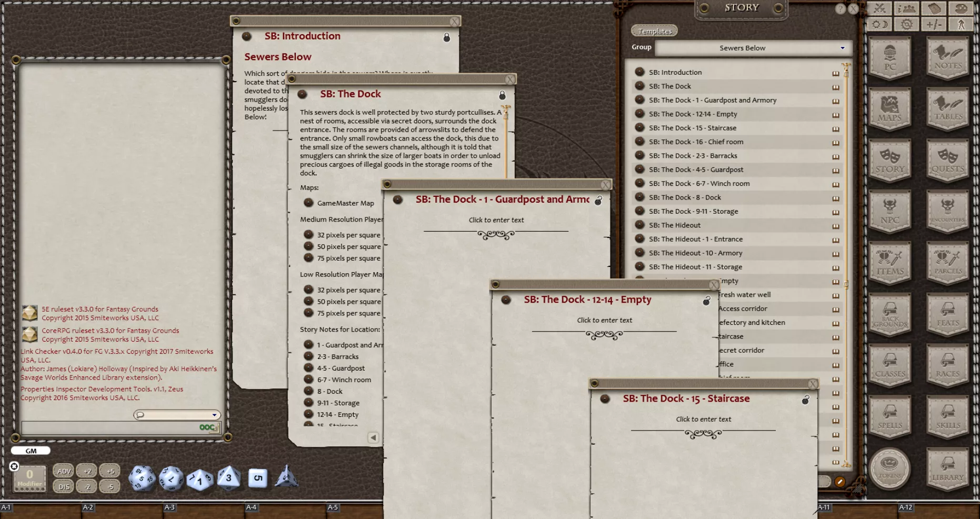Image resolution: width=980 pixels, height=519 pixels.
Task: Select hotkey slot A-3
Action: (x=204, y=511)
